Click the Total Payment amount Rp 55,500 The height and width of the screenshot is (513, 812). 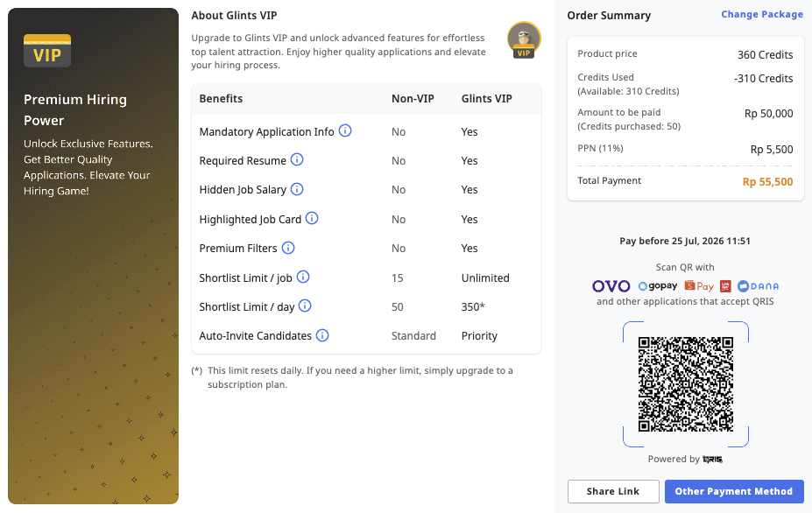pos(767,182)
